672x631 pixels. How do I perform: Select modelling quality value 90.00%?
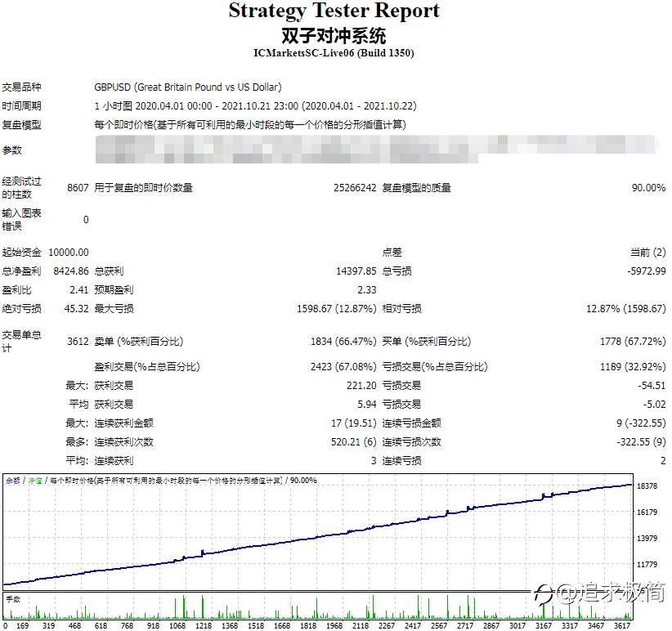[x=648, y=188]
